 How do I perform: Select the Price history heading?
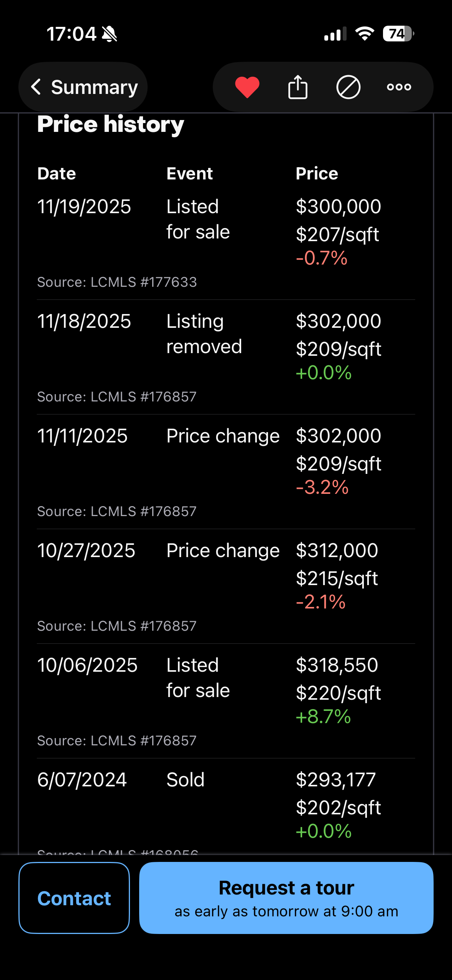point(111,124)
